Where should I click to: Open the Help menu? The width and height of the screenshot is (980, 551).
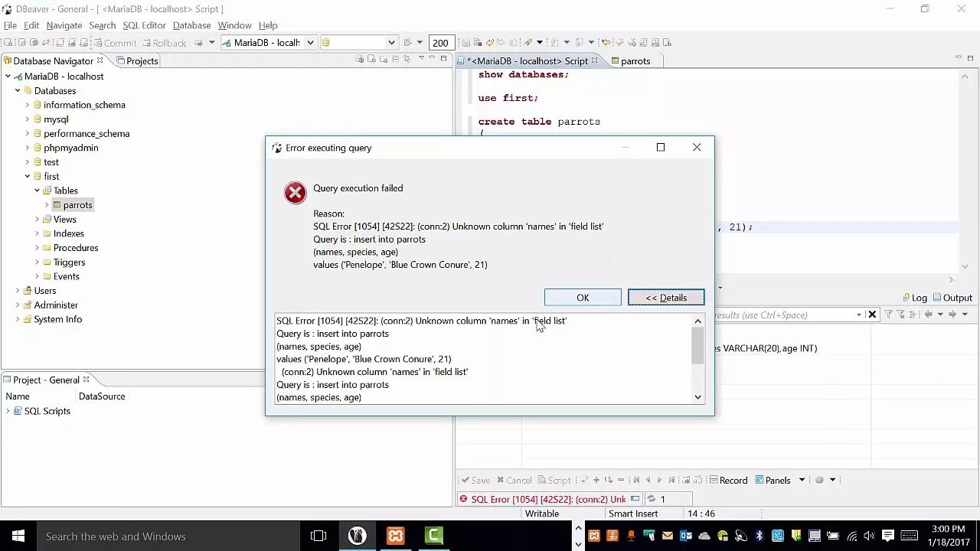point(268,25)
